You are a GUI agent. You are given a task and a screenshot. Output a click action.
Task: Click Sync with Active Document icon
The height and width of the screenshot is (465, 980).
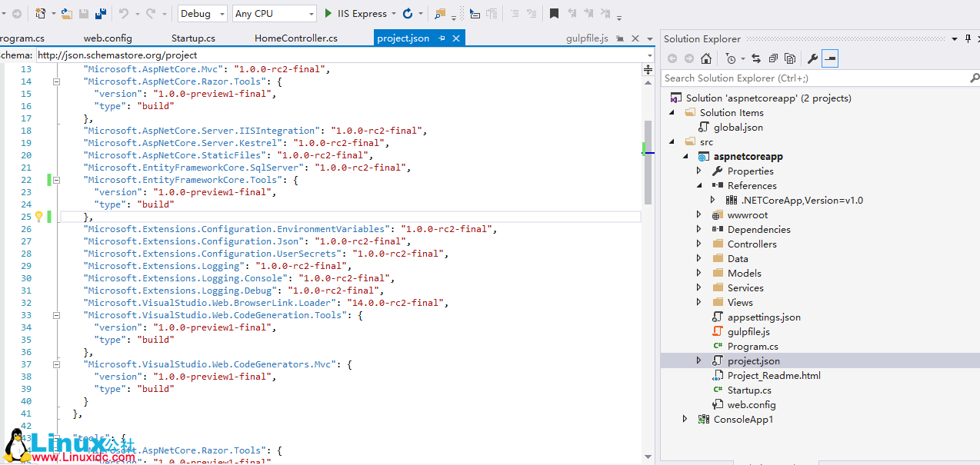[x=756, y=58]
